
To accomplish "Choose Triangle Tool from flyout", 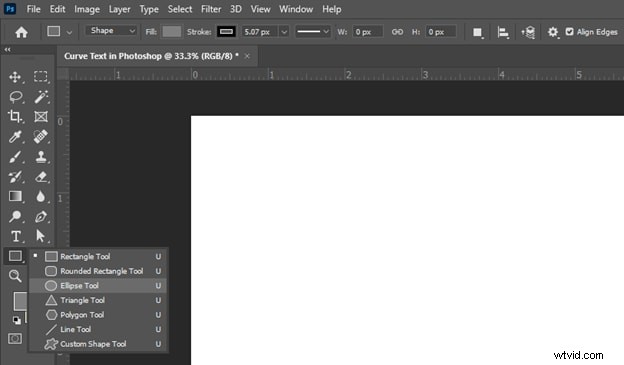I will point(98,300).
